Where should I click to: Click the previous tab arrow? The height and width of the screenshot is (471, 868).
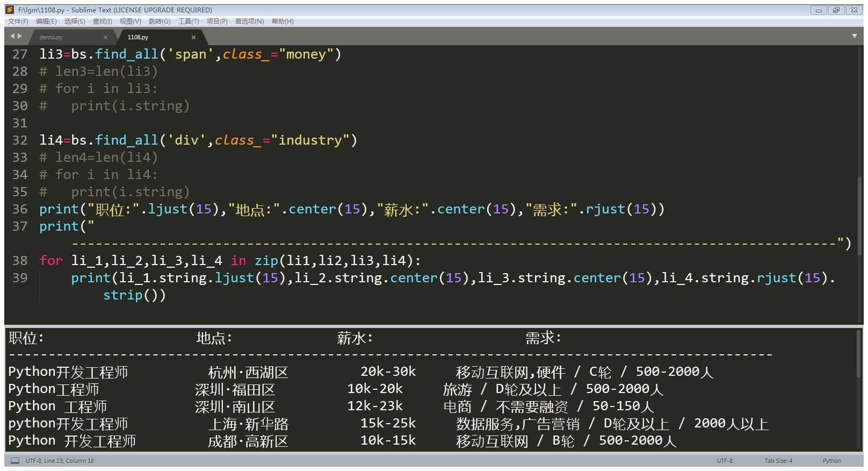click(12, 36)
